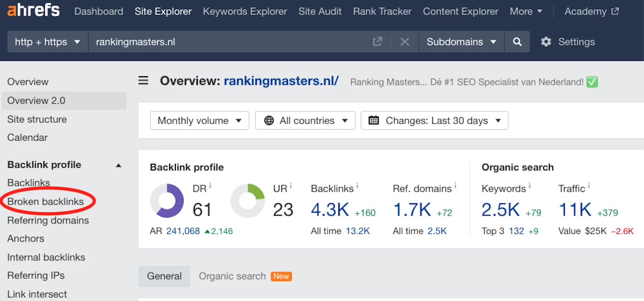Viewport: 644px width, 301px height.
Task: Open Settings gear icon
Action: [546, 42]
